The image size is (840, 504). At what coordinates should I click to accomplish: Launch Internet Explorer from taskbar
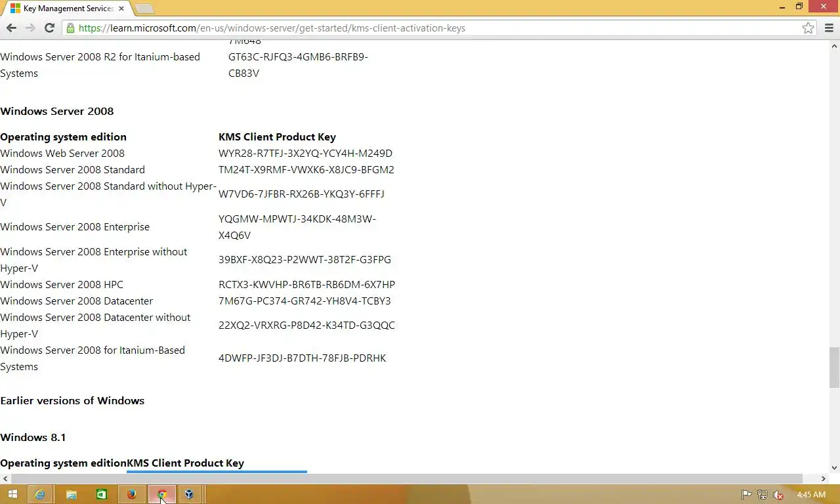tap(40, 494)
